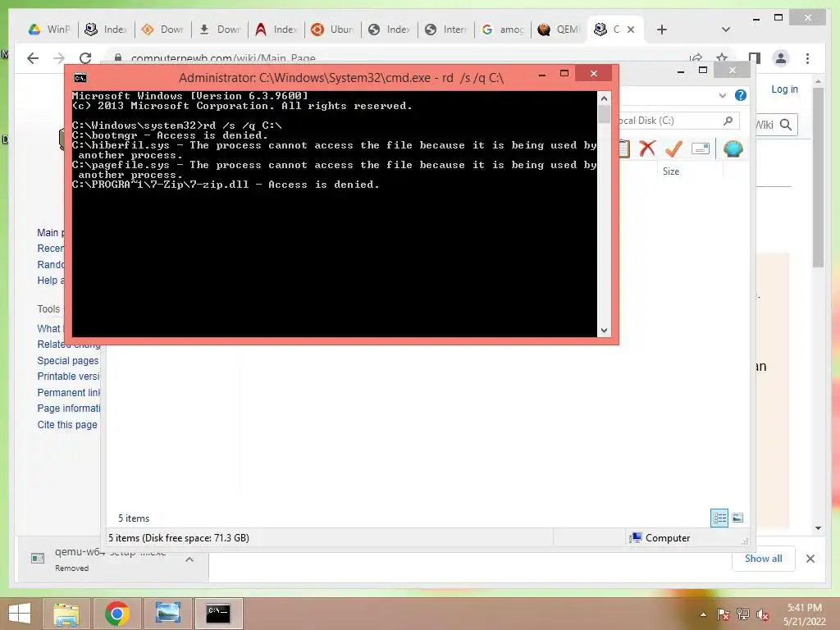Image resolution: width=840 pixels, height=630 pixels.
Task: Sort by the Size column header
Action: (x=671, y=171)
